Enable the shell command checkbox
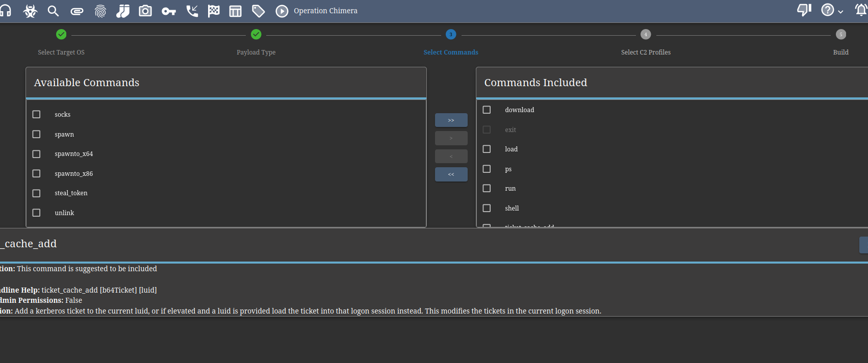 (x=487, y=208)
